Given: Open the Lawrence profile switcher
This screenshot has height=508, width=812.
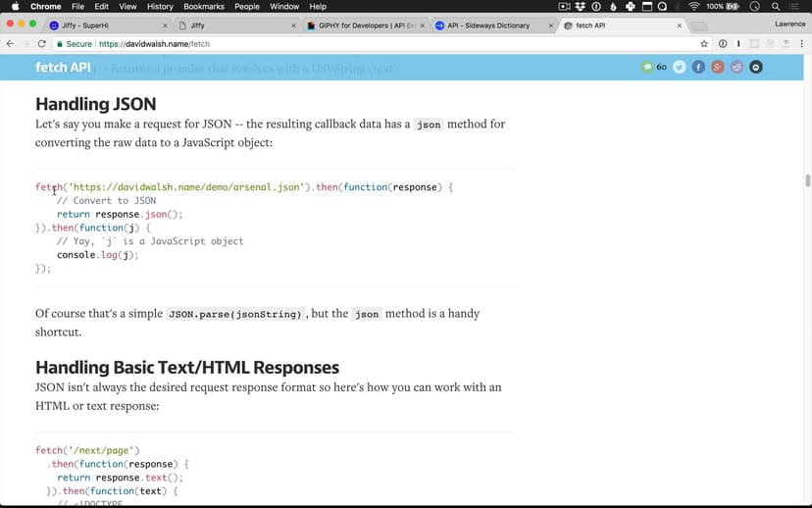Looking at the screenshot, I should tap(789, 25).
